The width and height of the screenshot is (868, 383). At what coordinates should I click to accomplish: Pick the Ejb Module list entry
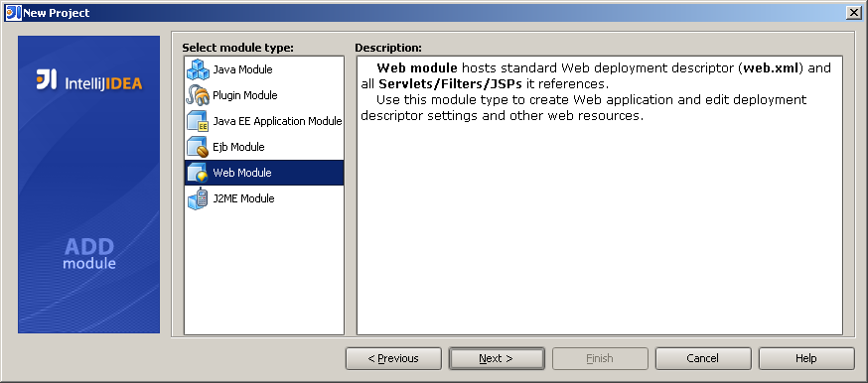pyautogui.click(x=264, y=147)
